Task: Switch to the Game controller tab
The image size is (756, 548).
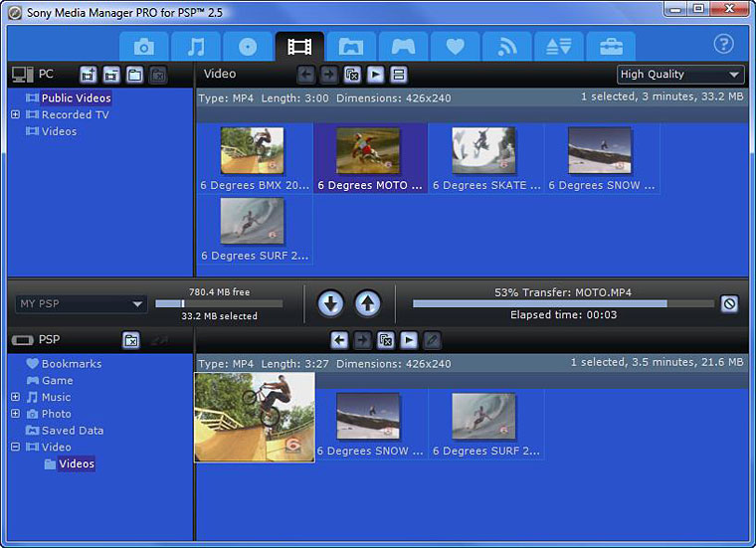Action: (x=403, y=47)
